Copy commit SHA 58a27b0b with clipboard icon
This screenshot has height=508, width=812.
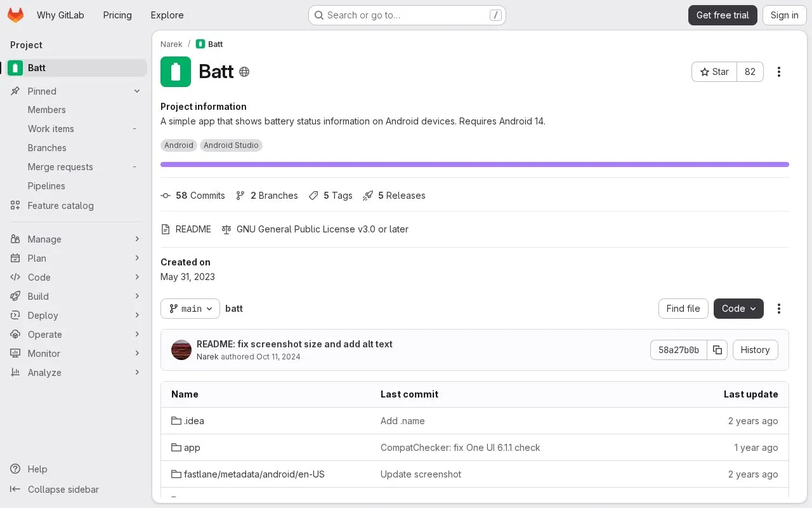click(717, 350)
